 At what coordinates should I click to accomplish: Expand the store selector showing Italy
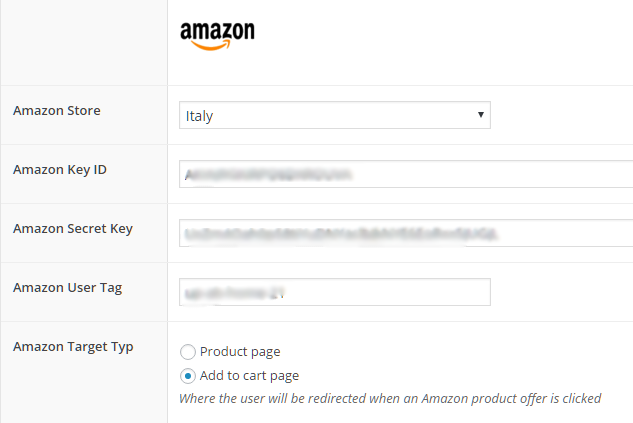click(335, 115)
